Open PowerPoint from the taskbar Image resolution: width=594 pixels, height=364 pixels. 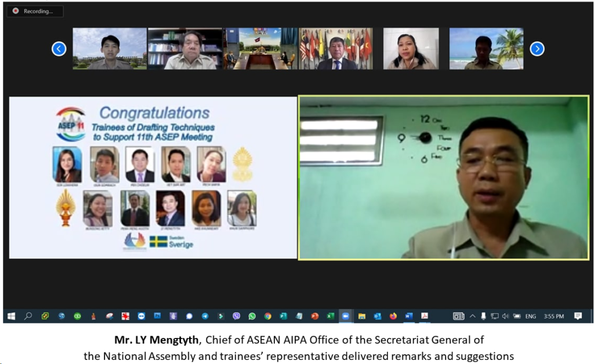315,316
